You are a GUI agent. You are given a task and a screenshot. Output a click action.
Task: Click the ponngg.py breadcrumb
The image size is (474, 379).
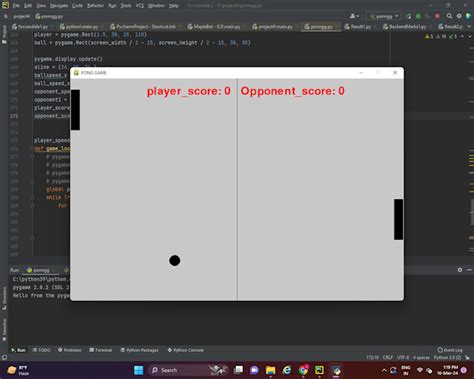point(49,16)
